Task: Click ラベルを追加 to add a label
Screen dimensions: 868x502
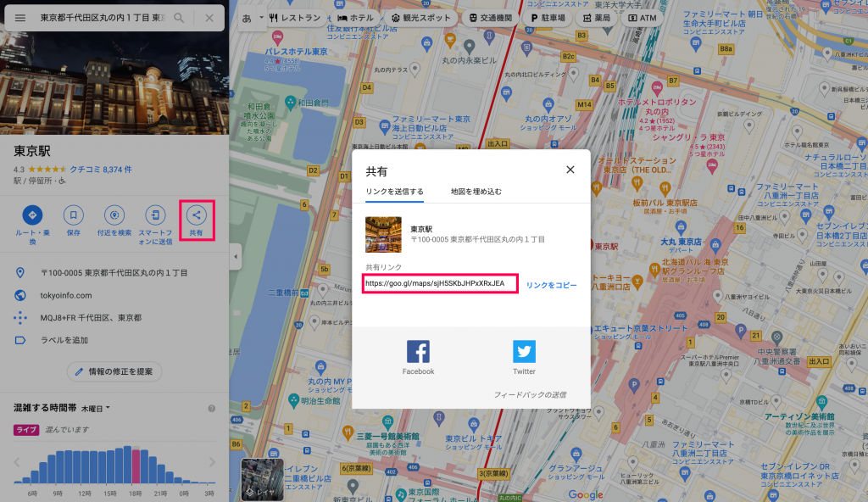Action: pyautogui.click(x=64, y=340)
